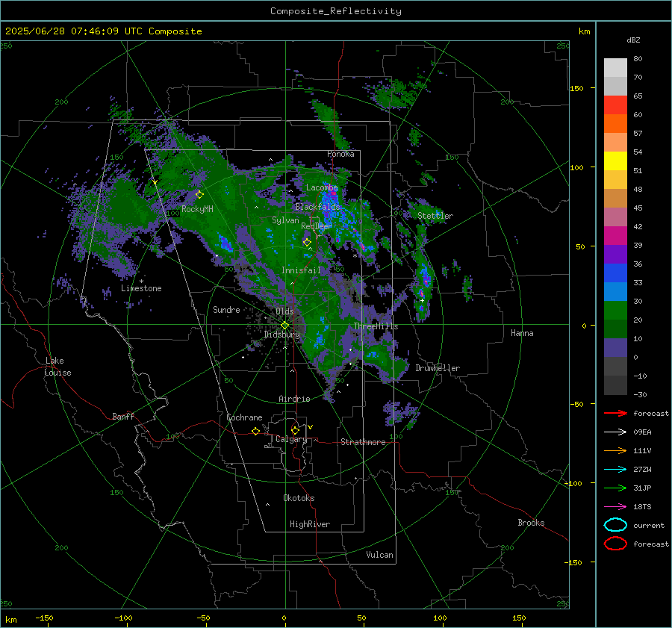Click the Lacombe city label
Image resolution: width=672 pixels, height=628 pixels.
(322, 187)
